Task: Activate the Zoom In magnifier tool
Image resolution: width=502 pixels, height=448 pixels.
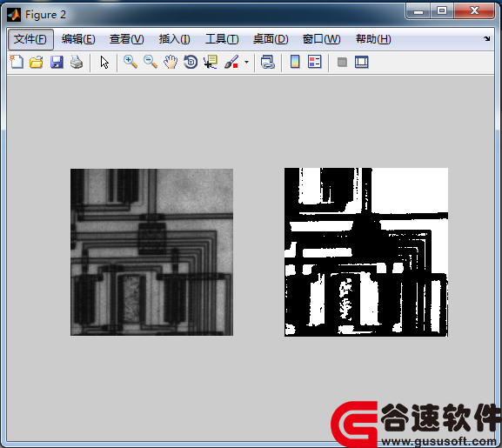Action: pos(131,62)
